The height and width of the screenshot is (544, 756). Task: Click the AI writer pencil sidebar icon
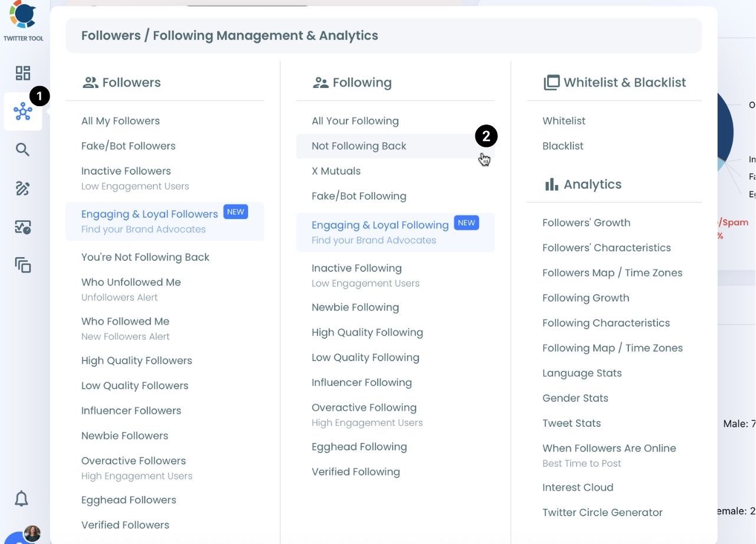point(23,189)
